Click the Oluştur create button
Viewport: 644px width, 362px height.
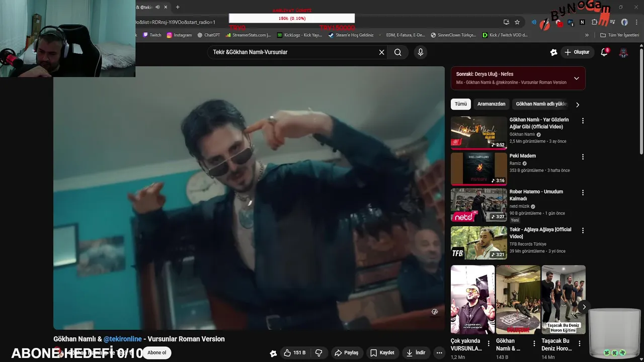point(577,52)
